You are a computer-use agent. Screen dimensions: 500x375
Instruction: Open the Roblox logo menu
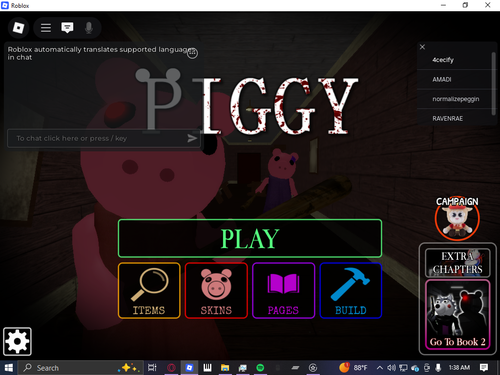pyautogui.click(x=18, y=28)
